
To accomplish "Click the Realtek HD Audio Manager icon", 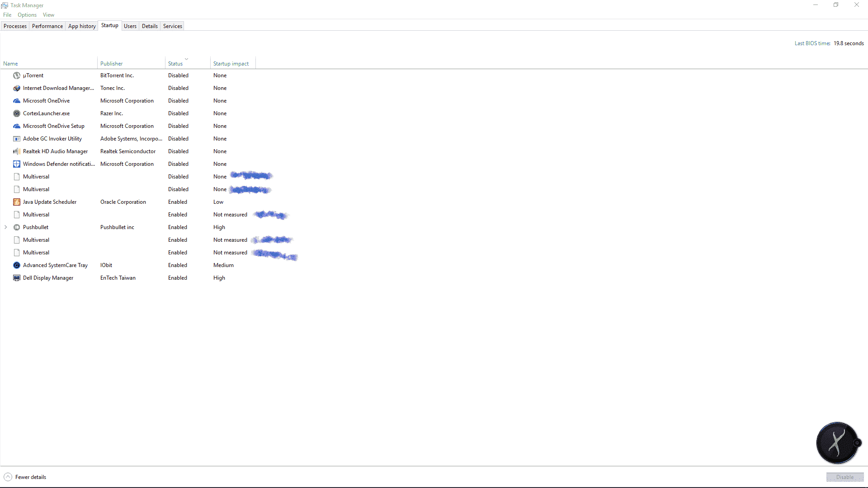I will 17,151.
